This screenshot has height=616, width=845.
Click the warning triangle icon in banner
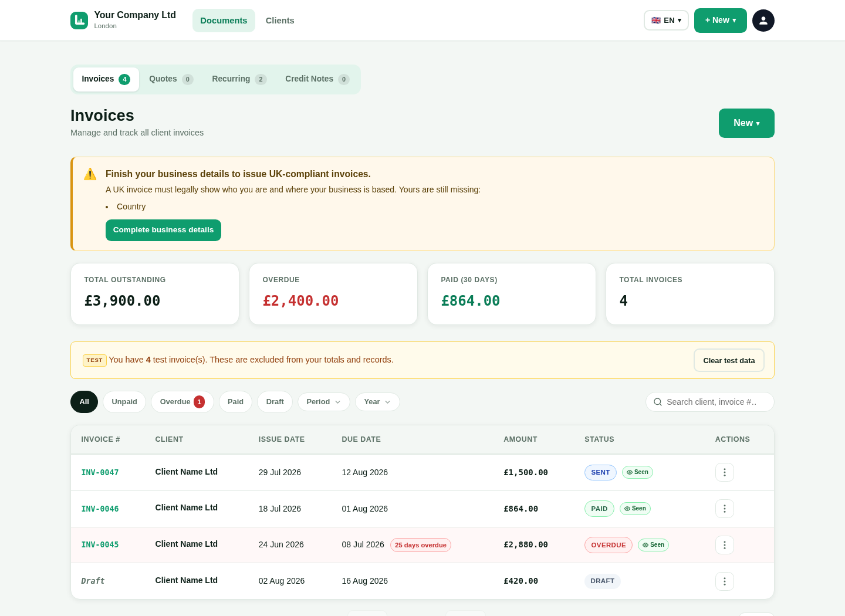[x=90, y=174]
